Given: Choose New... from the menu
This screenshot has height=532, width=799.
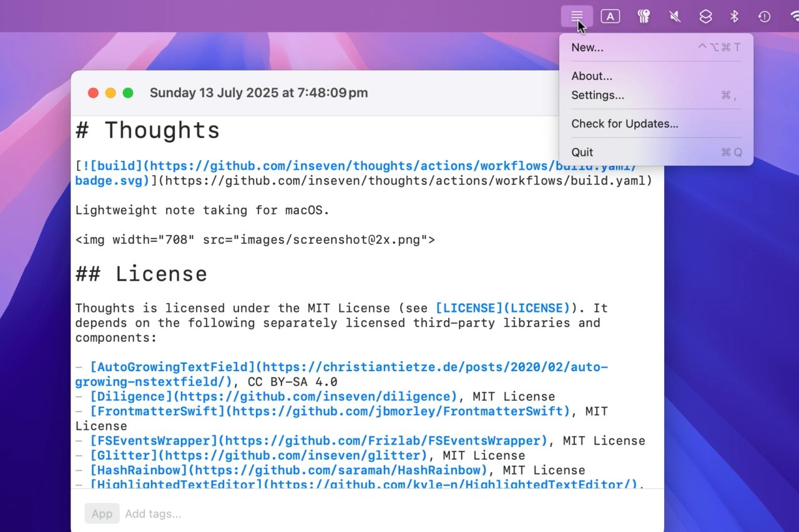Looking at the screenshot, I should point(587,47).
